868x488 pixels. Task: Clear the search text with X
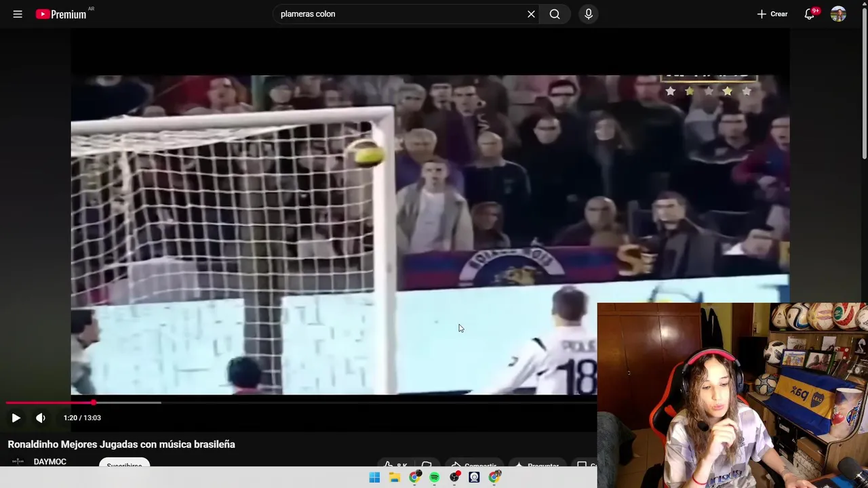(531, 14)
